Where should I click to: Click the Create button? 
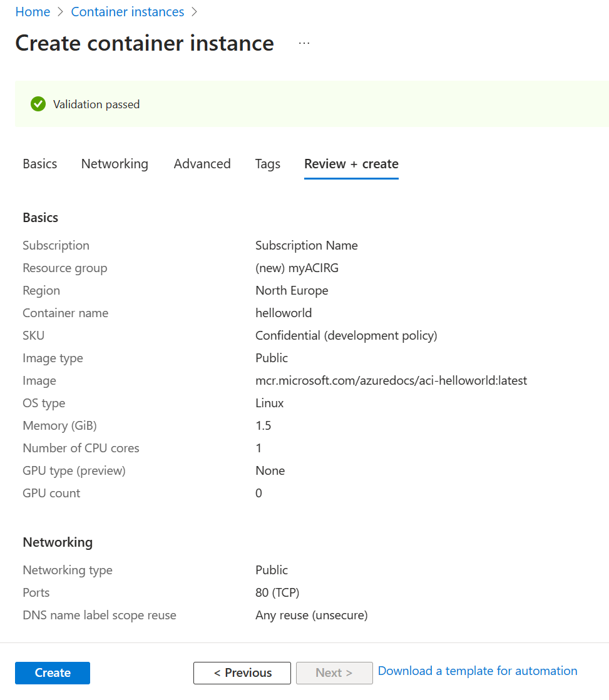click(x=52, y=672)
